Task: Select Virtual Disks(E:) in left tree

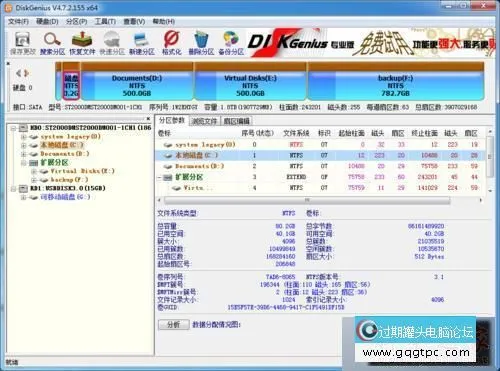Action: pyautogui.click(x=83, y=171)
